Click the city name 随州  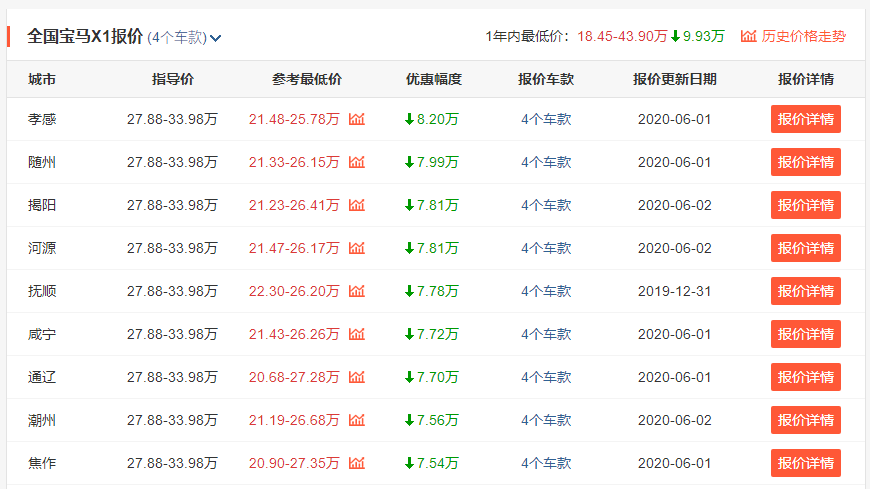pyautogui.click(x=42, y=162)
